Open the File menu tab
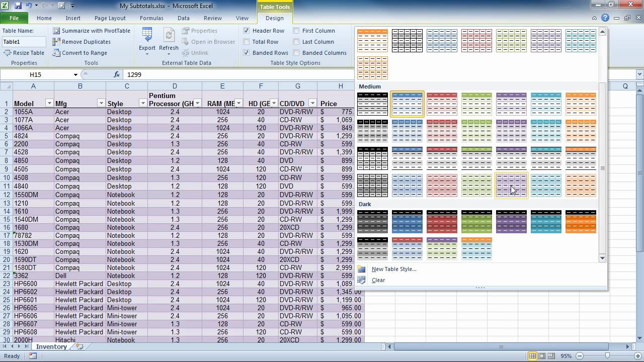Image resolution: width=644 pixels, height=362 pixels. 14,18
